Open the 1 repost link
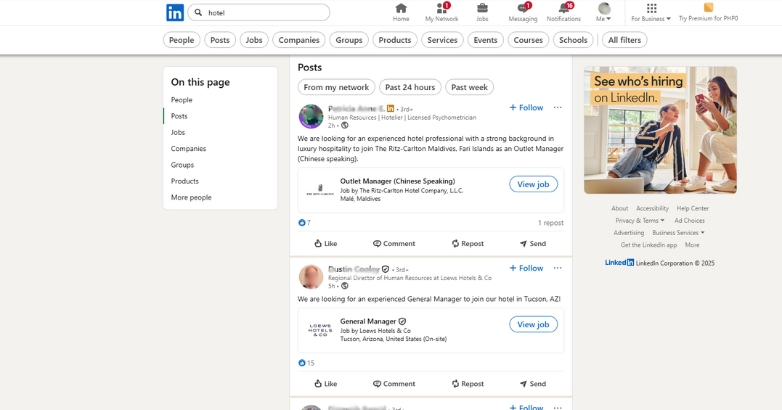The image size is (782, 410). tap(551, 223)
